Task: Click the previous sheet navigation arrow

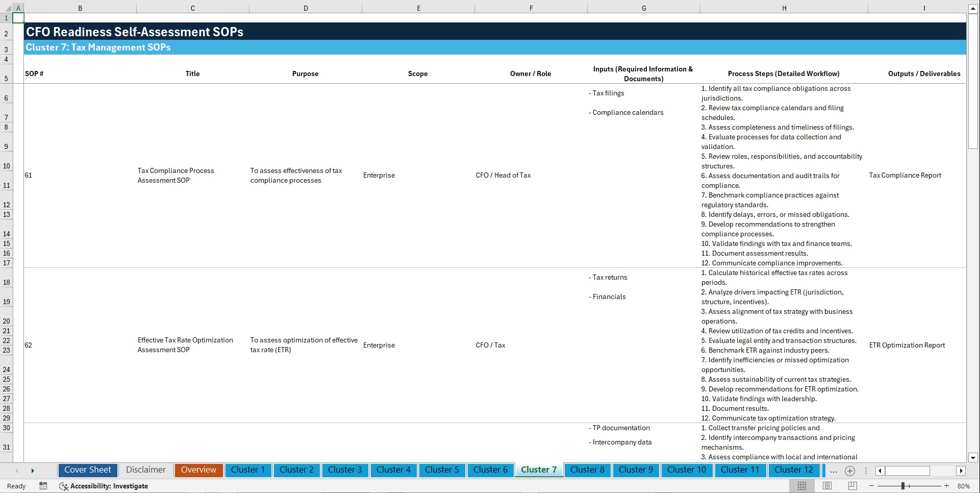Action: [x=17, y=471]
